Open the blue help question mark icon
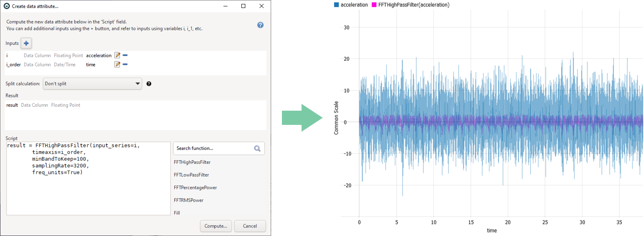 (260, 25)
